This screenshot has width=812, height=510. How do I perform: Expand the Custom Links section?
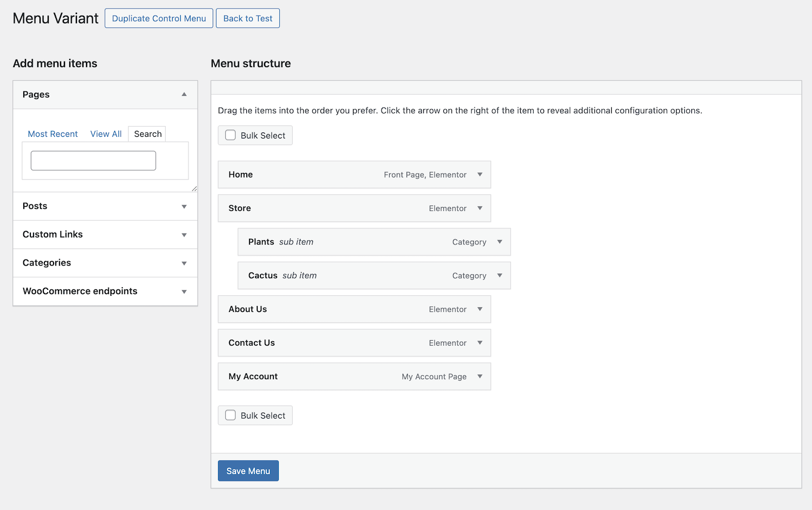(x=184, y=234)
